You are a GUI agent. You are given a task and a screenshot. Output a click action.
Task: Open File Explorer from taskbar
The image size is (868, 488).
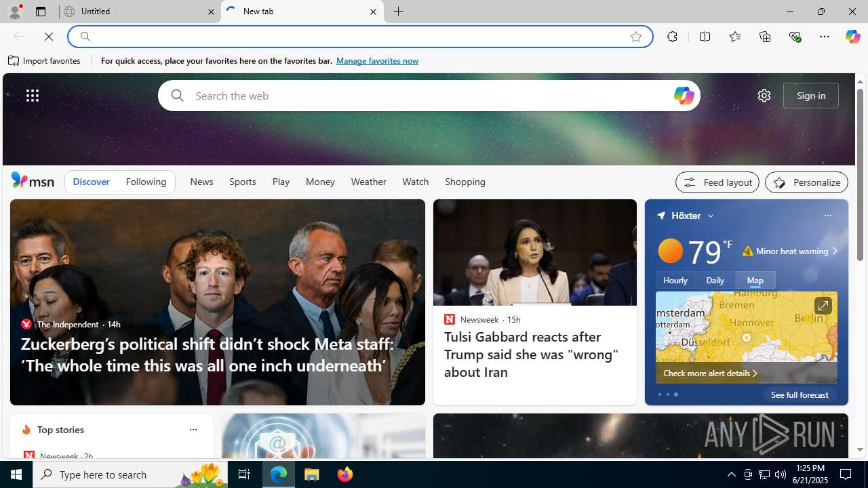[312, 474]
